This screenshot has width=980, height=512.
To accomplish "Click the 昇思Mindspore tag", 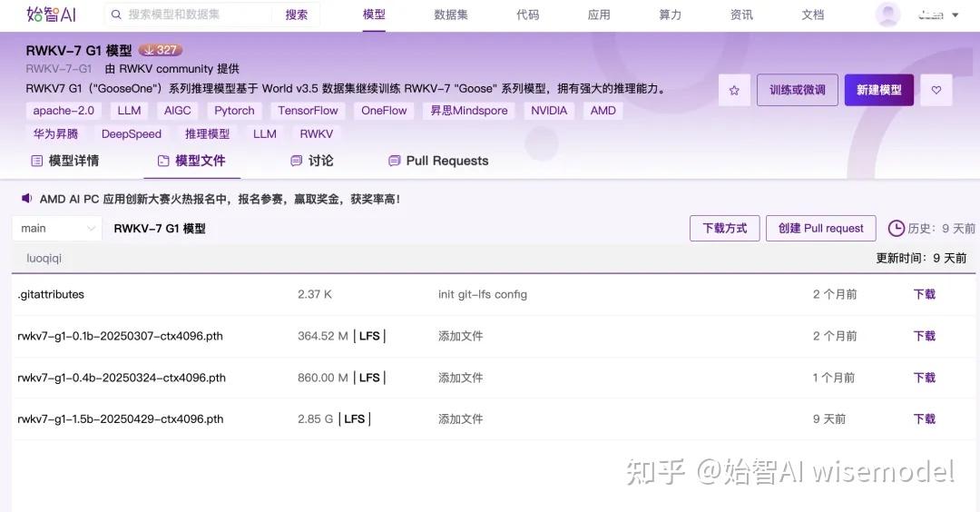I will [x=469, y=111].
